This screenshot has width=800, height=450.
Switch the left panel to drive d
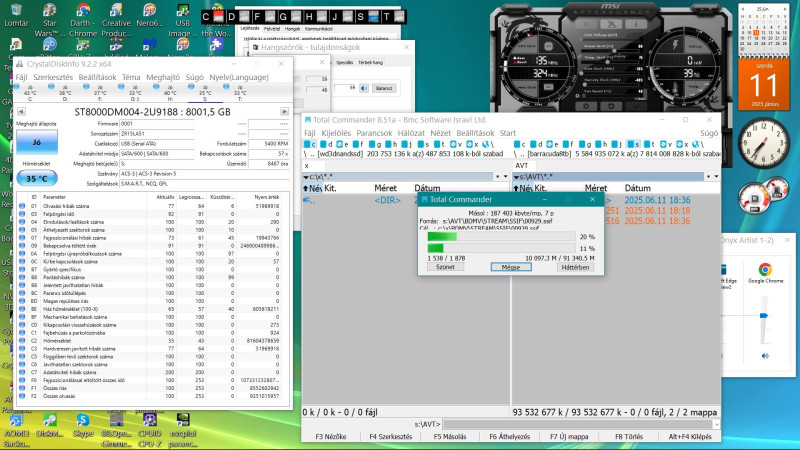pyautogui.click(x=327, y=144)
